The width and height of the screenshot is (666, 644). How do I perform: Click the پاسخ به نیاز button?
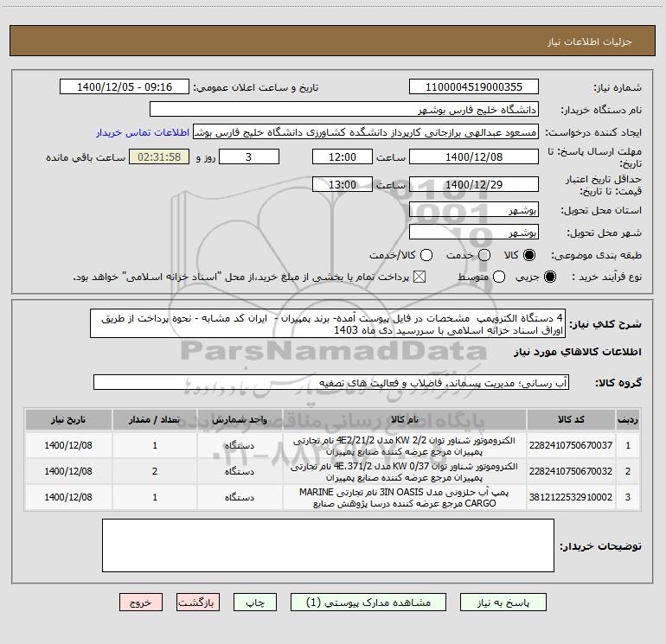click(503, 603)
